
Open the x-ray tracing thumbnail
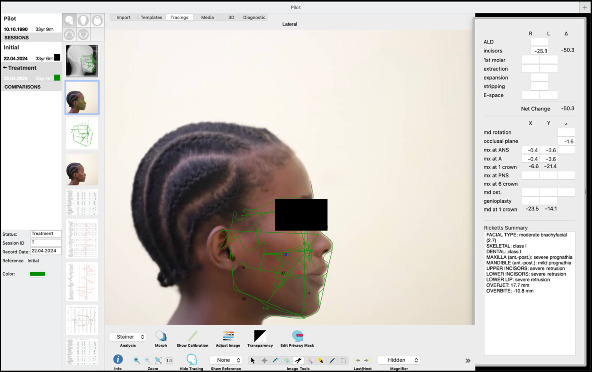coord(82,60)
